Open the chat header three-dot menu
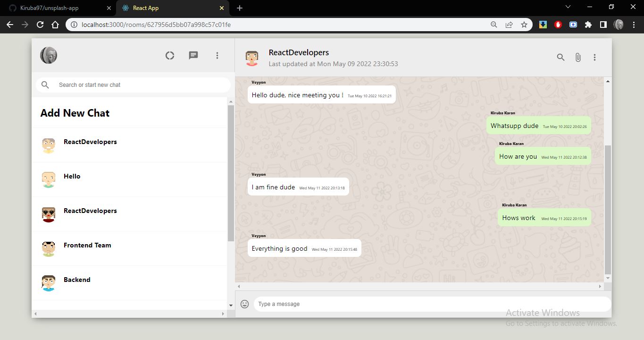Viewport: 644px width, 340px height. [x=594, y=57]
